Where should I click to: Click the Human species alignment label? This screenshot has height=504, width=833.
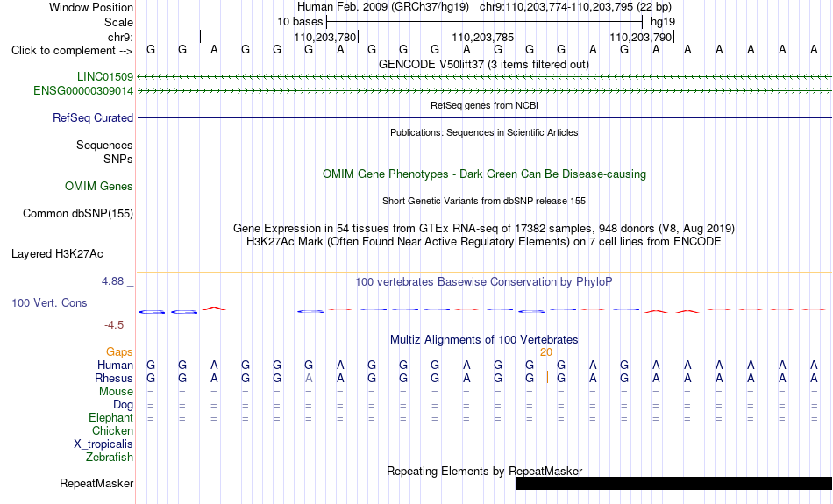coord(115,365)
